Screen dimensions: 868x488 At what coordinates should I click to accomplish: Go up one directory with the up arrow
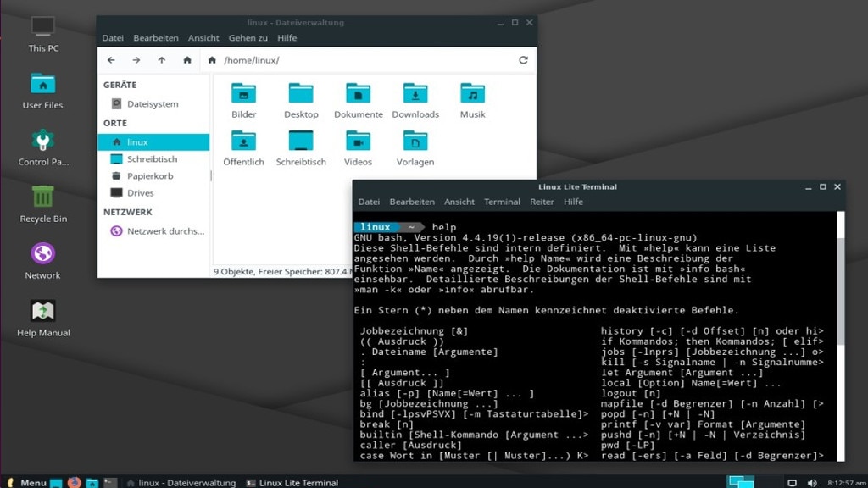point(160,60)
